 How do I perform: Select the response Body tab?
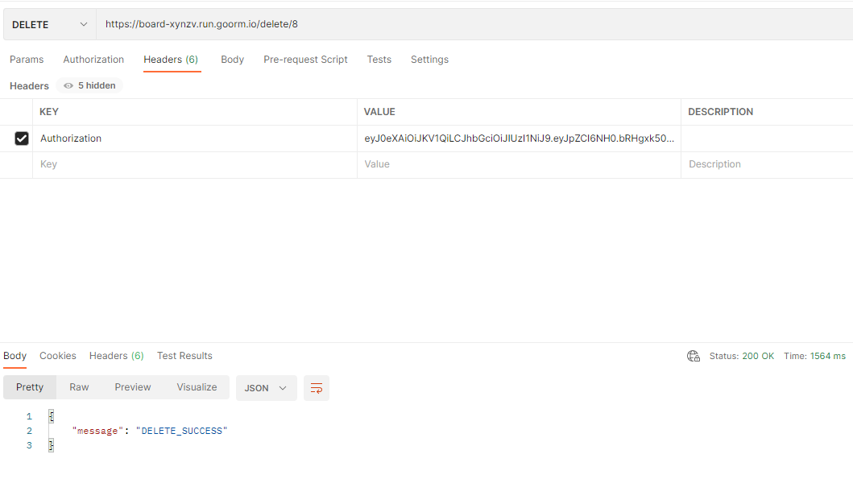coord(14,356)
